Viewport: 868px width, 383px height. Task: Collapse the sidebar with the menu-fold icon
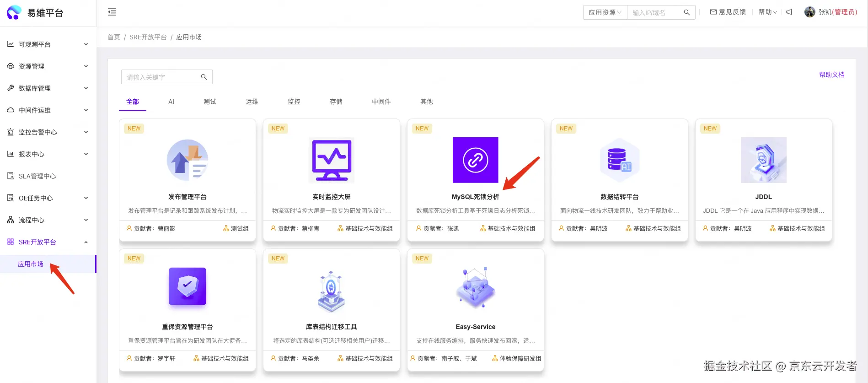tap(112, 12)
